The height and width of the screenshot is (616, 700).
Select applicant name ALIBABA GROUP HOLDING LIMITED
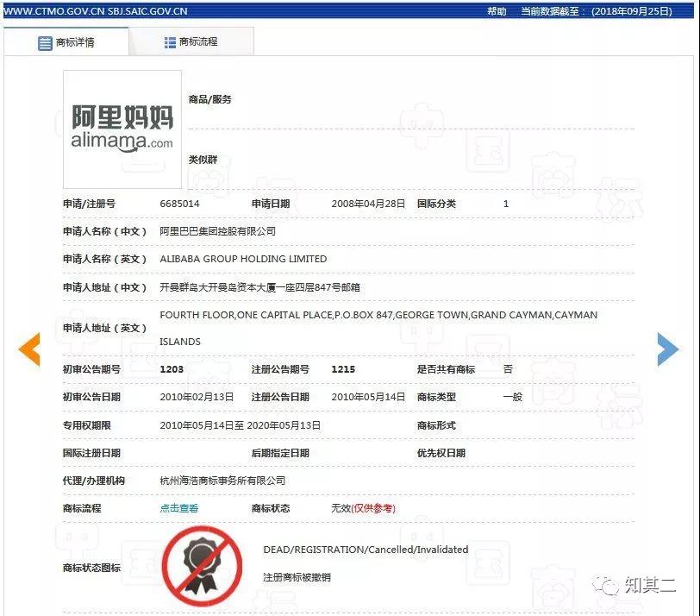point(244,259)
